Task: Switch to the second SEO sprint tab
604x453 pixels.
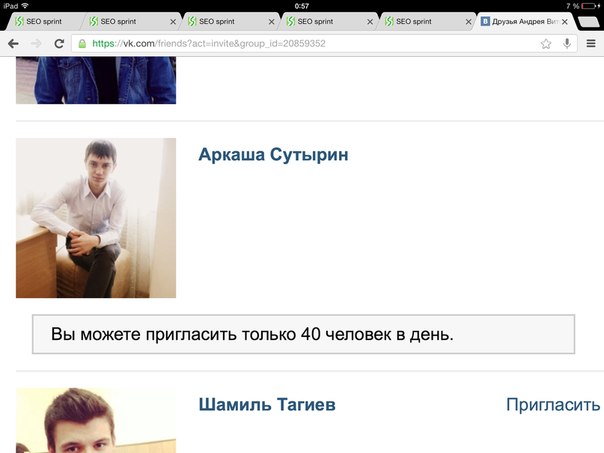Action: pos(129,22)
